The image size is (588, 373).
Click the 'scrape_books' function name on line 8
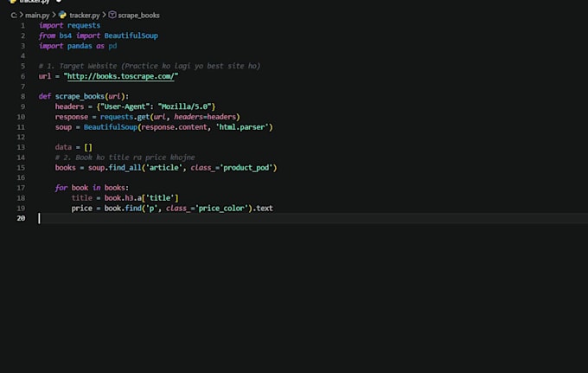click(x=80, y=96)
